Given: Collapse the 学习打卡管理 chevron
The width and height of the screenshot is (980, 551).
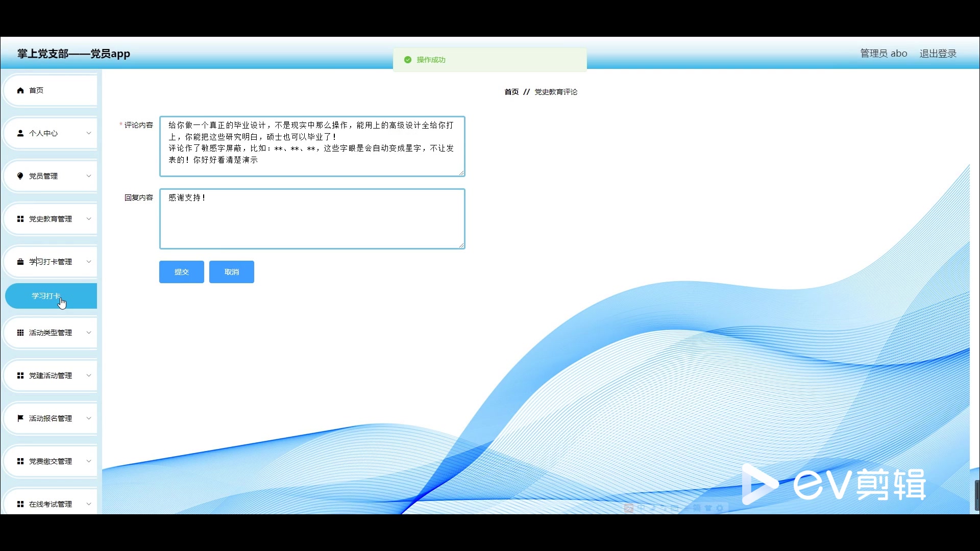Looking at the screenshot, I should [x=89, y=262].
